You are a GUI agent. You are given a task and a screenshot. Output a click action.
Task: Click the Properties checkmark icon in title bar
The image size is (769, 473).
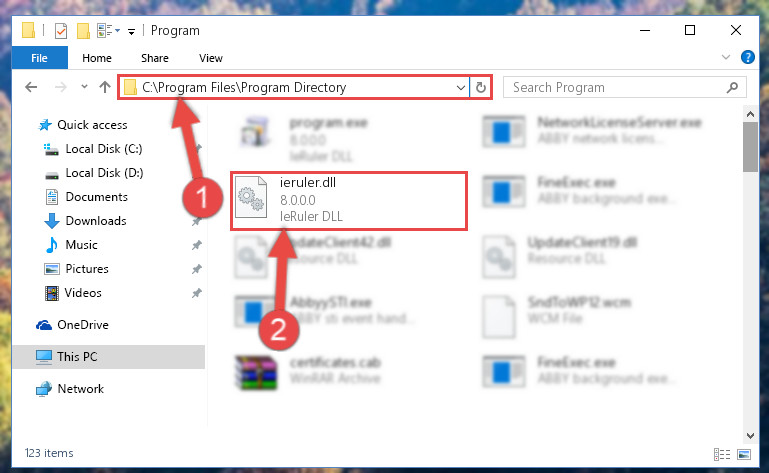coord(61,31)
